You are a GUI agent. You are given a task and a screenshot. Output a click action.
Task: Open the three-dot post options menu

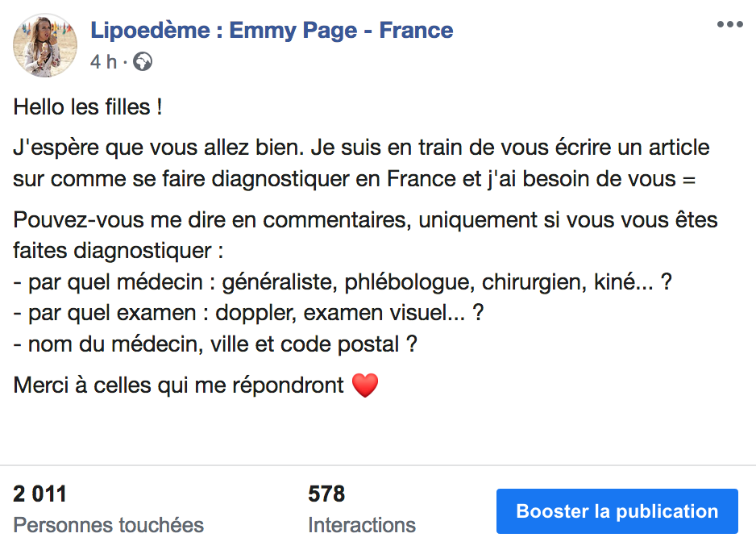[x=729, y=24]
